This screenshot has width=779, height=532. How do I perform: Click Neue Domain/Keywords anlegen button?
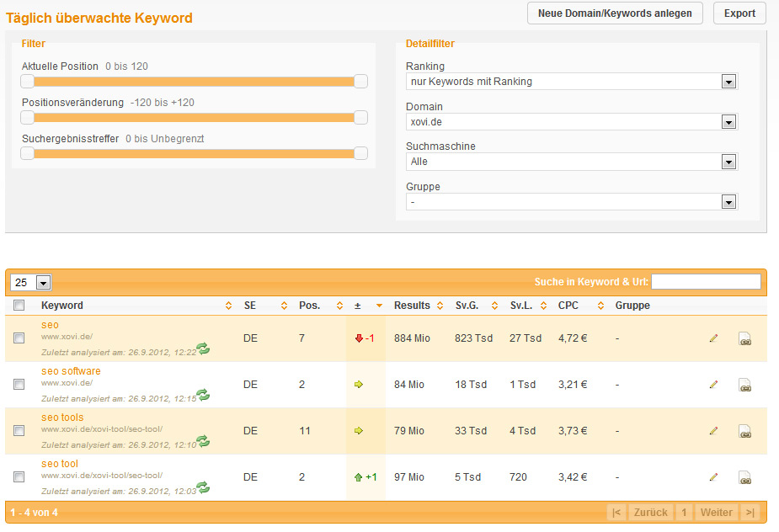click(x=615, y=13)
